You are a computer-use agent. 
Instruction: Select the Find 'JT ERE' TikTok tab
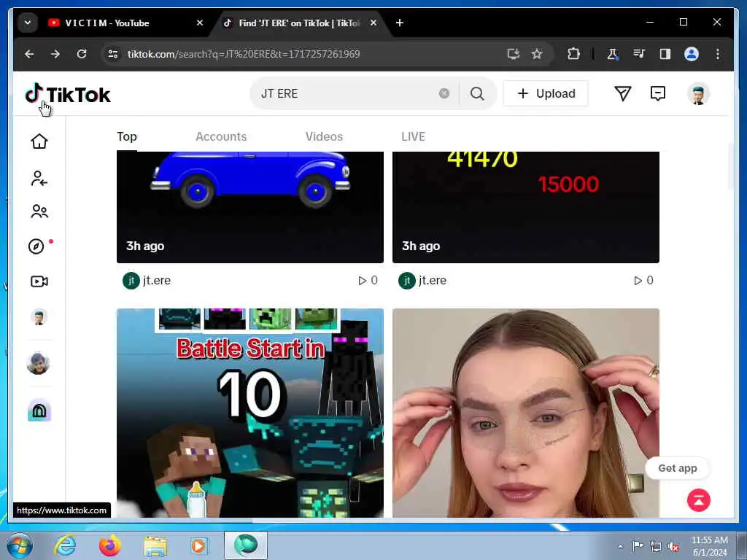click(x=298, y=23)
